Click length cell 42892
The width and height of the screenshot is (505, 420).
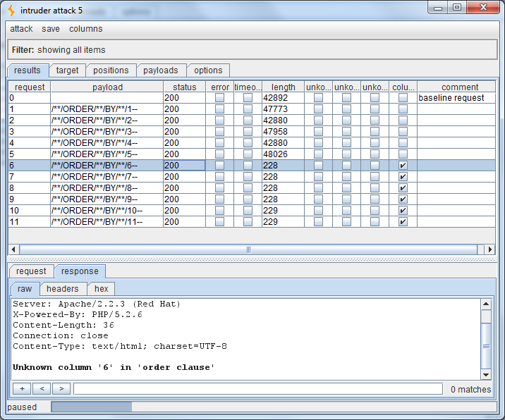(x=283, y=98)
